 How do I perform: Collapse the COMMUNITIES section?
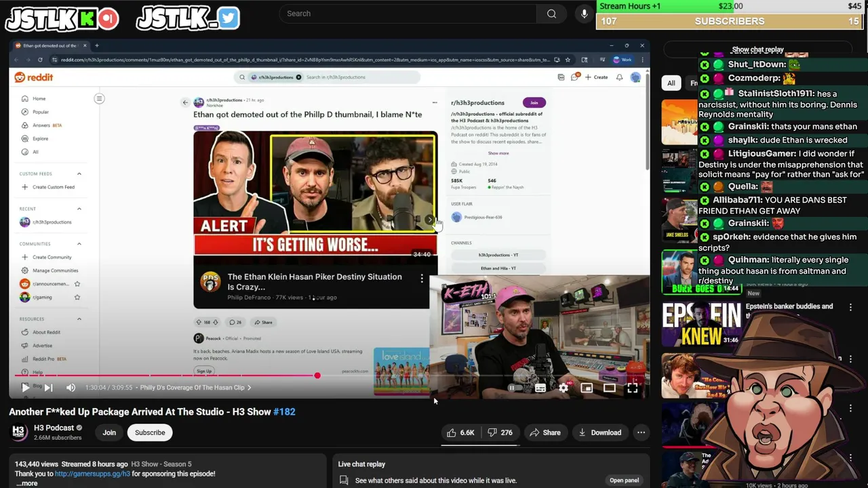coord(79,243)
